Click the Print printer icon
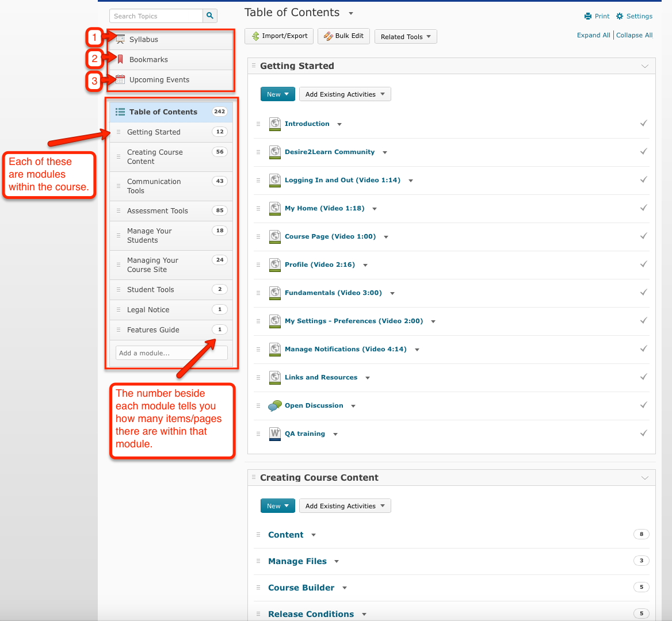 pyautogui.click(x=587, y=16)
